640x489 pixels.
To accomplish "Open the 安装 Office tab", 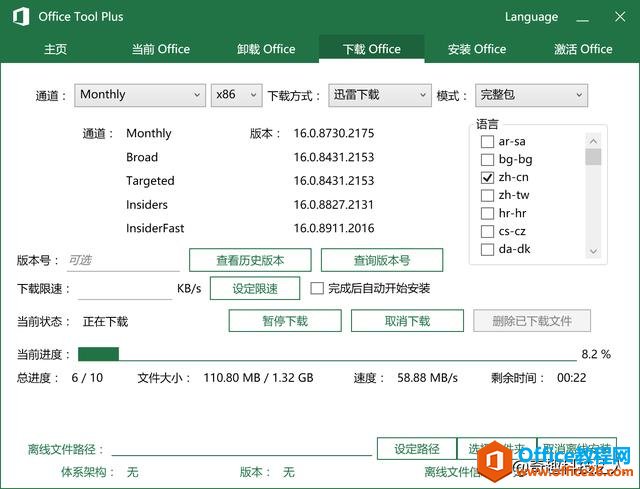I will [x=477, y=49].
